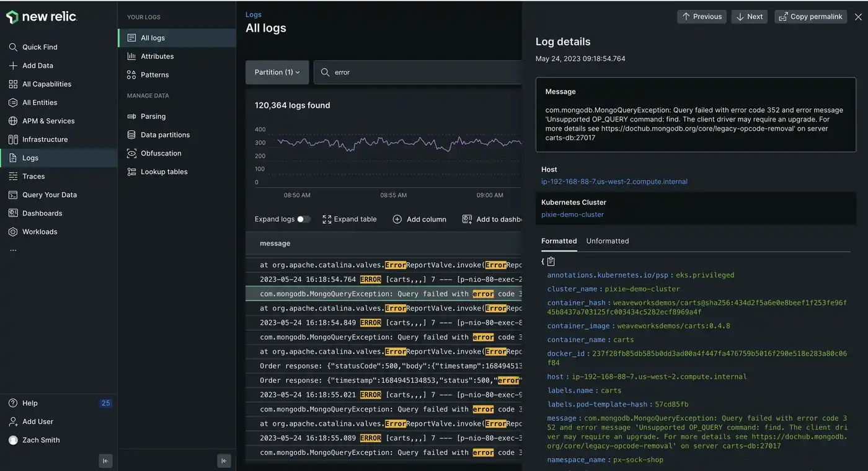
Task: Click the Logs breadcrumb link
Action: [254, 15]
